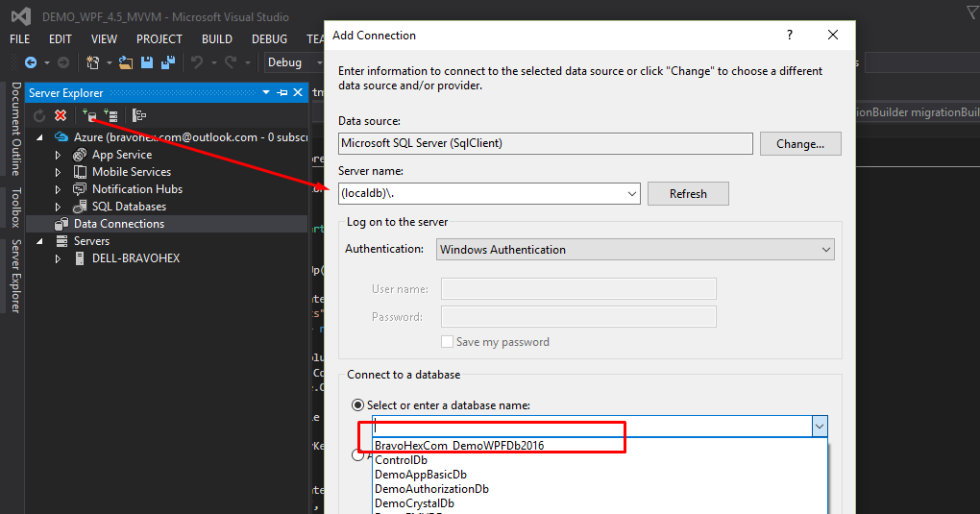Viewport: 980px width, 514px height.
Task: Choose BravoHexCom_DemoWPFDb2016 from the list
Action: coord(459,445)
